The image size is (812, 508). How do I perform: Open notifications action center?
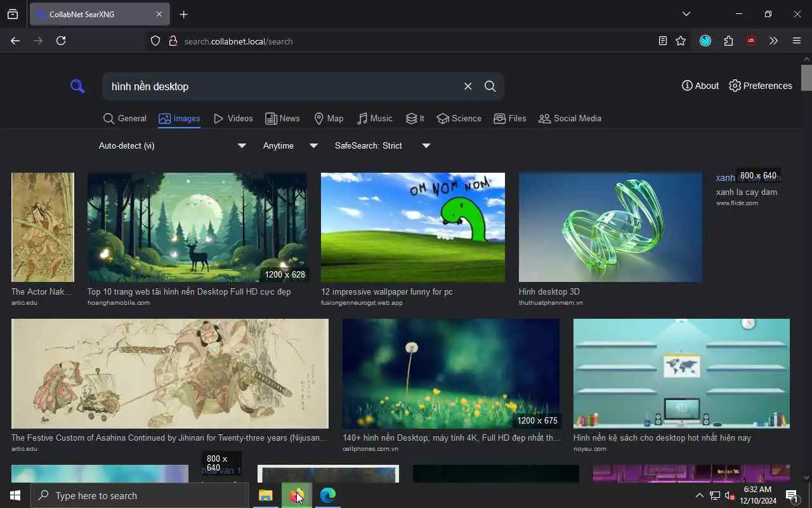pyautogui.click(x=792, y=495)
